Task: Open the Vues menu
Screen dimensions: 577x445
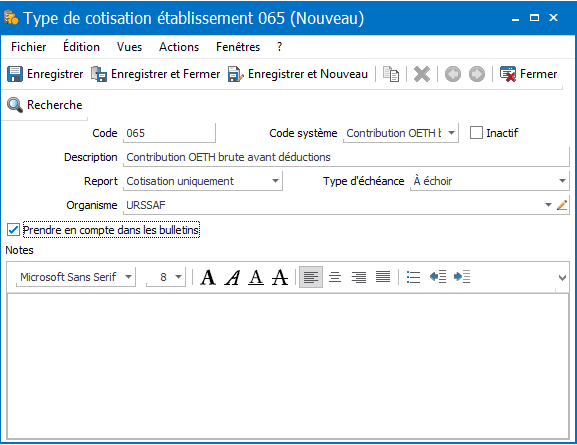Action: [130, 47]
